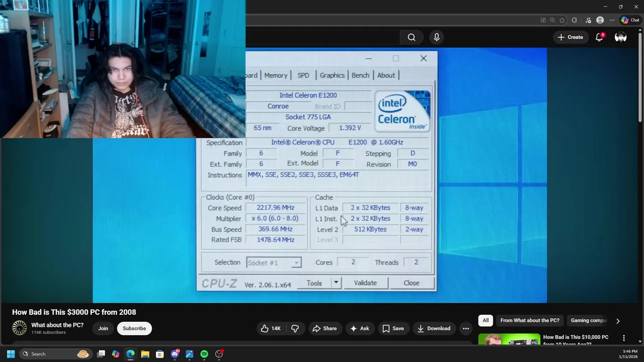Open Edge Settings and more menu

coord(612,20)
